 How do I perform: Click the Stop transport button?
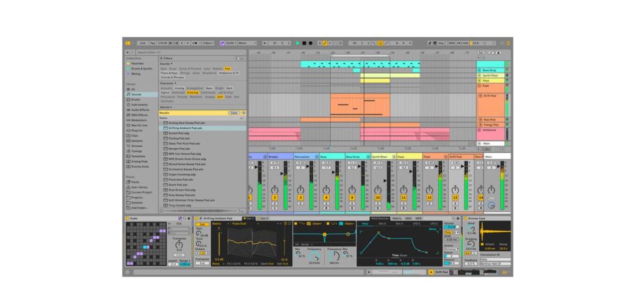[304, 43]
